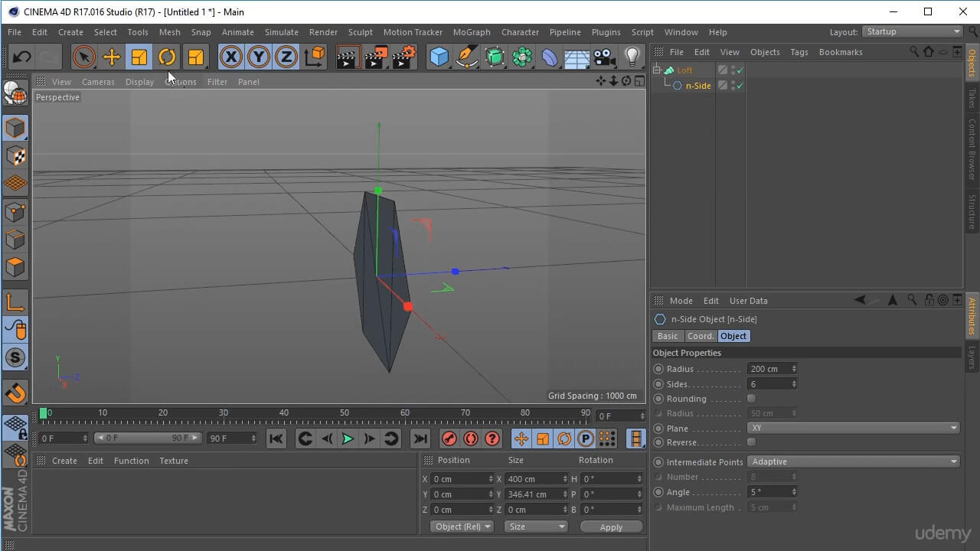The height and width of the screenshot is (551, 980).
Task: Click frame 50 on the timeline ruler
Action: (345, 418)
